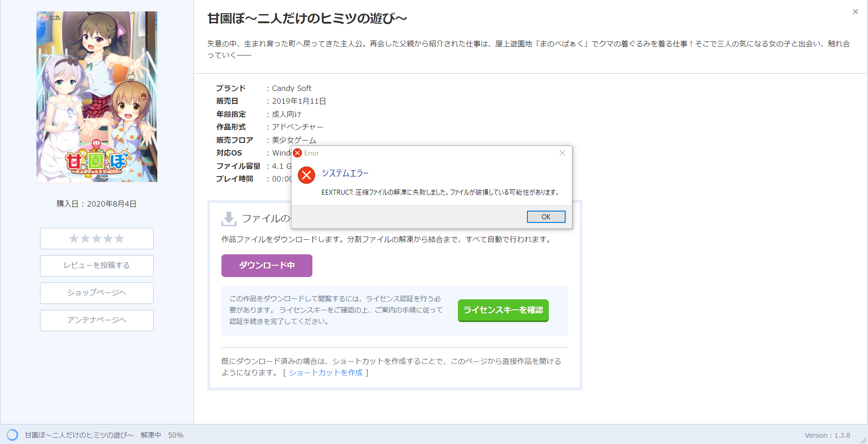Click the game synopsis paragraph
The width and height of the screenshot is (868, 444).
529,49
